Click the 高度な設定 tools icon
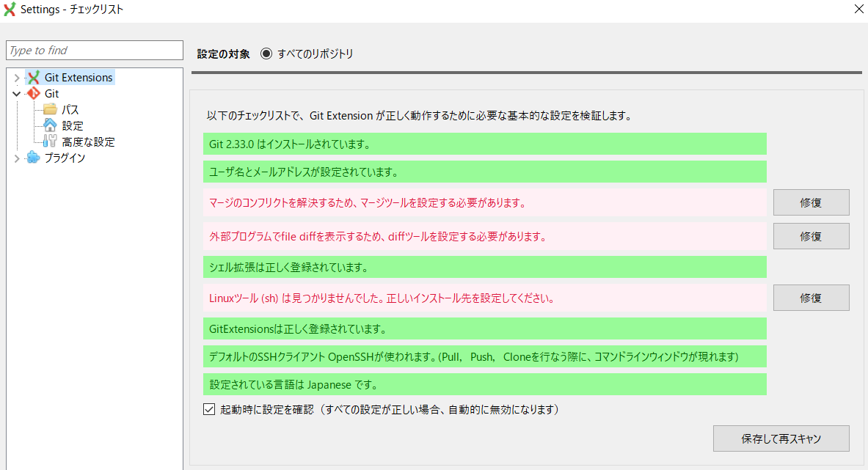The width and height of the screenshot is (868, 470). click(50, 142)
